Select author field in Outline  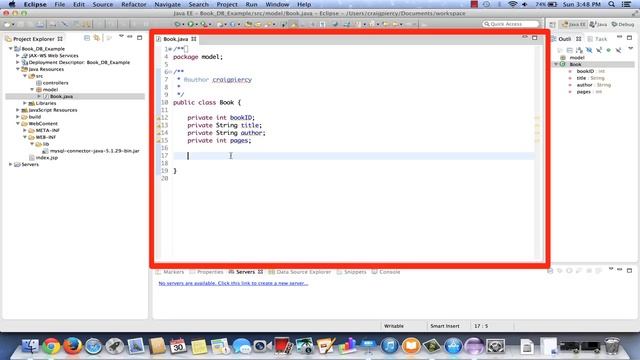589,85
